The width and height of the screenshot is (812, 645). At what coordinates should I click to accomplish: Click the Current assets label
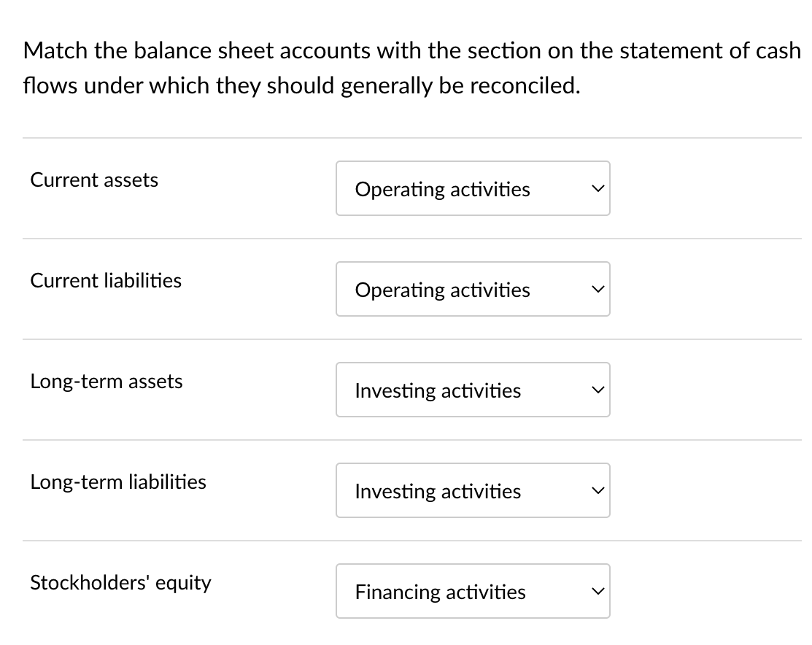coord(93,179)
